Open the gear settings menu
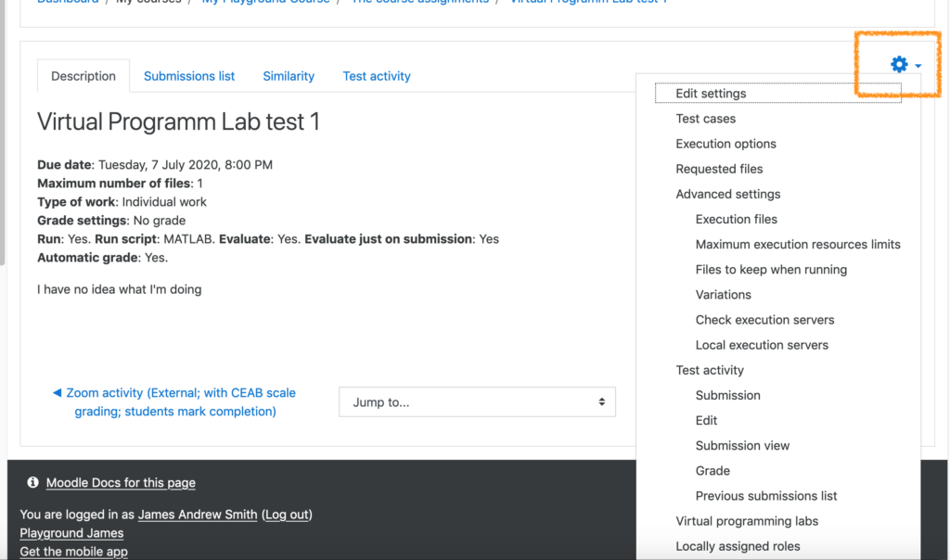This screenshot has width=950, height=560. click(x=898, y=64)
